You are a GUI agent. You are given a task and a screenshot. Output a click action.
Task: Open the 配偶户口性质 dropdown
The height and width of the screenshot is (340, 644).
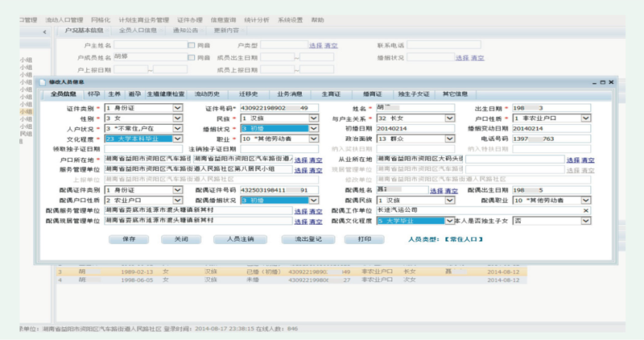click(x=177, y=201)
